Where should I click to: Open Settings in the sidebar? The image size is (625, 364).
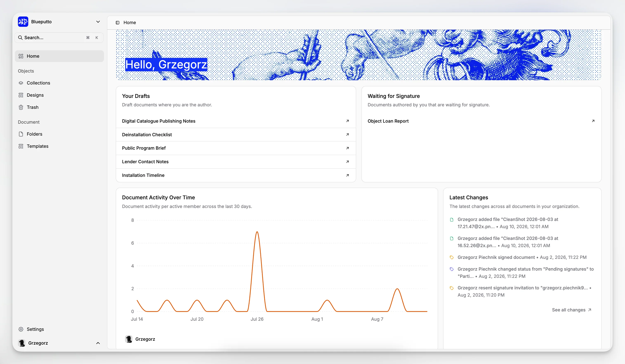tap(59, 329)
